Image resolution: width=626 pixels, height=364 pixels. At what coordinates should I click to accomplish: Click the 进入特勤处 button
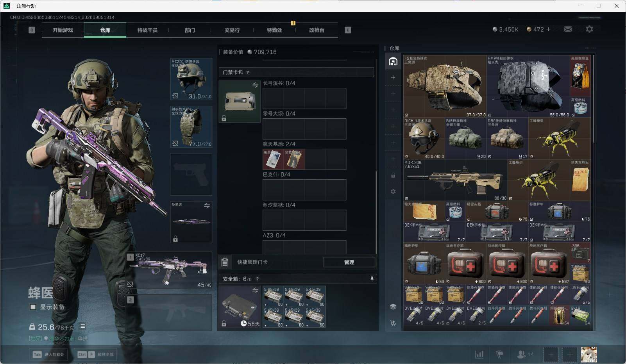coord(48,354)
